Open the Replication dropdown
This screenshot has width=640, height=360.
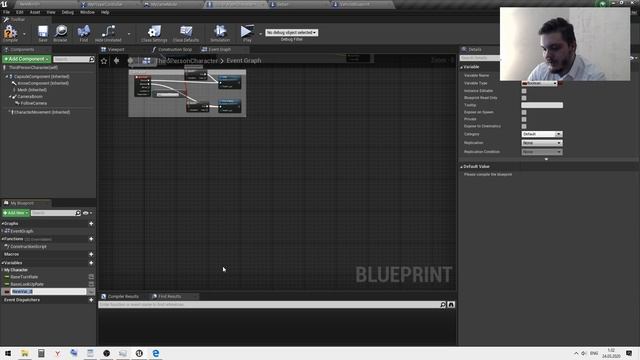coord(542,143)
